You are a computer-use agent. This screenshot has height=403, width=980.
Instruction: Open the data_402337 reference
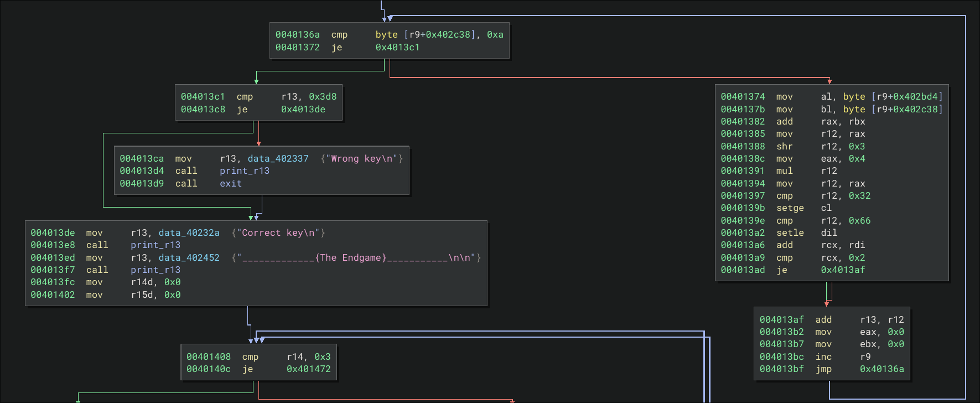tap(278, 159)
